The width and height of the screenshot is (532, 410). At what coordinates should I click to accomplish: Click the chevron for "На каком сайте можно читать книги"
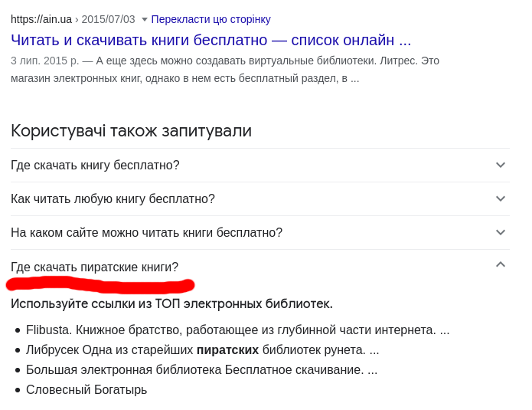501,232
